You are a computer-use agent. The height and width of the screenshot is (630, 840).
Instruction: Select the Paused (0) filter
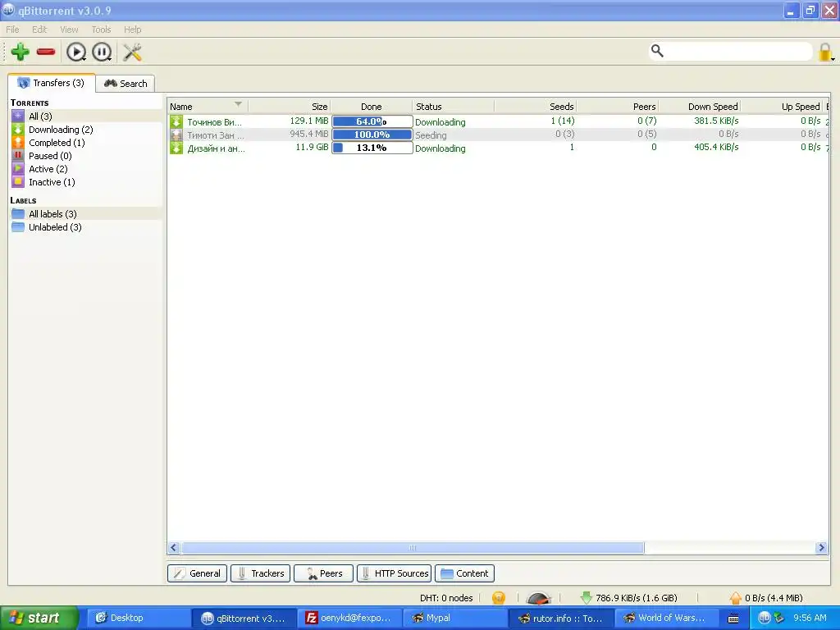pos(85,156)
